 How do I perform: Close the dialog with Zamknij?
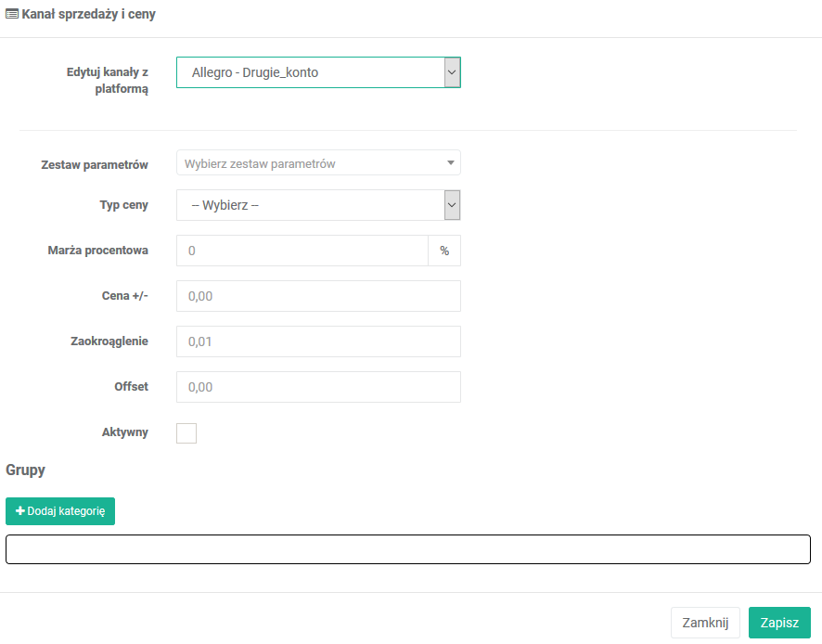(705, 623)
